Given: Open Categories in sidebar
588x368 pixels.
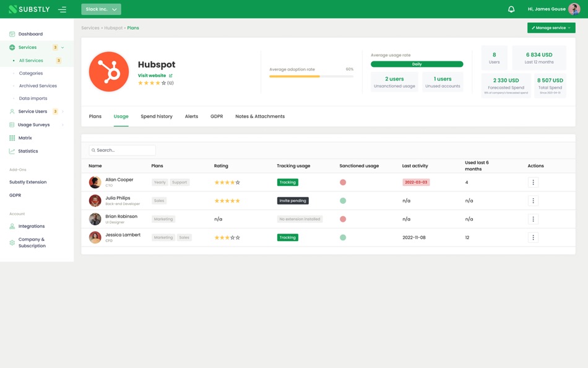Looking at the screenshot, I should tap(31, 73).
